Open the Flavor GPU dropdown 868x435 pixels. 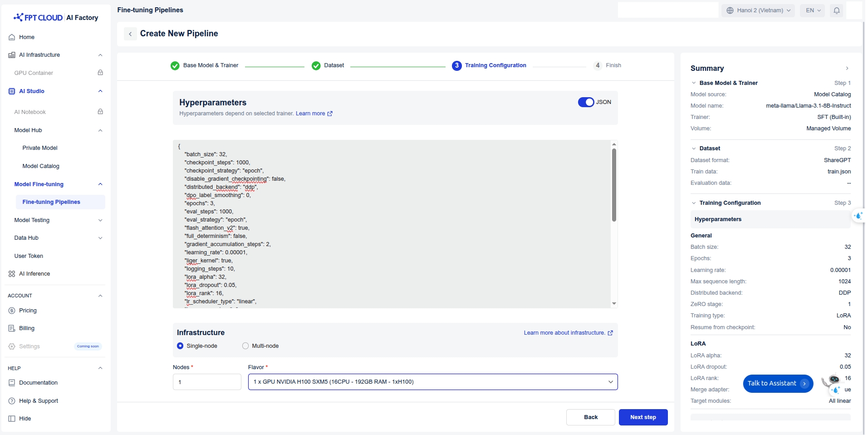(x=432, y=382)
